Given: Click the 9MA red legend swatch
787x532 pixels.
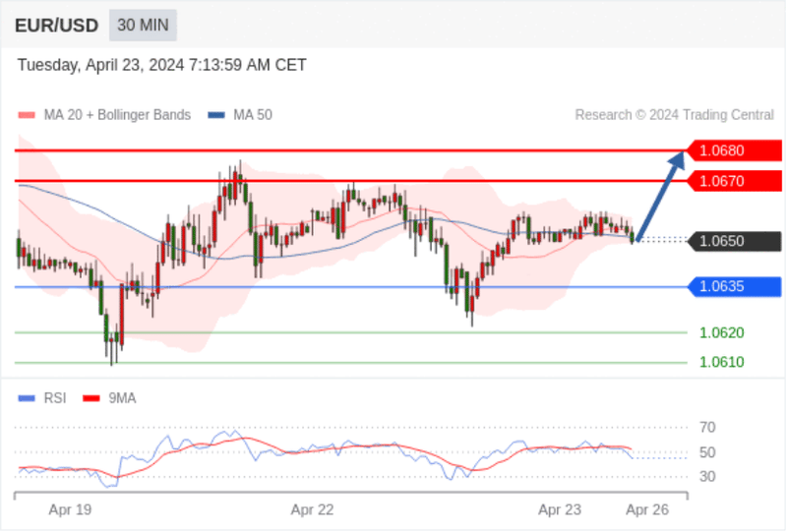Looking at the screenshot, I should click(91, 398).
